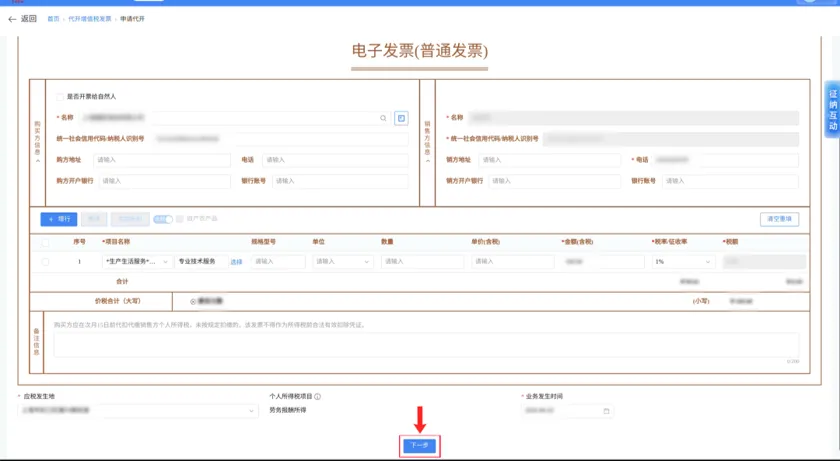This screenshot has height=461, width=840.
Task: Open the 1% tax rate dropdown
Action: click(683, 262)
